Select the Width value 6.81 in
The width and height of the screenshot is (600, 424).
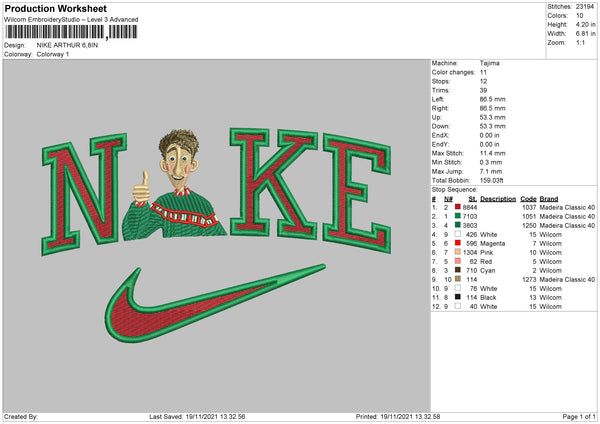click(x=585, y=34)
